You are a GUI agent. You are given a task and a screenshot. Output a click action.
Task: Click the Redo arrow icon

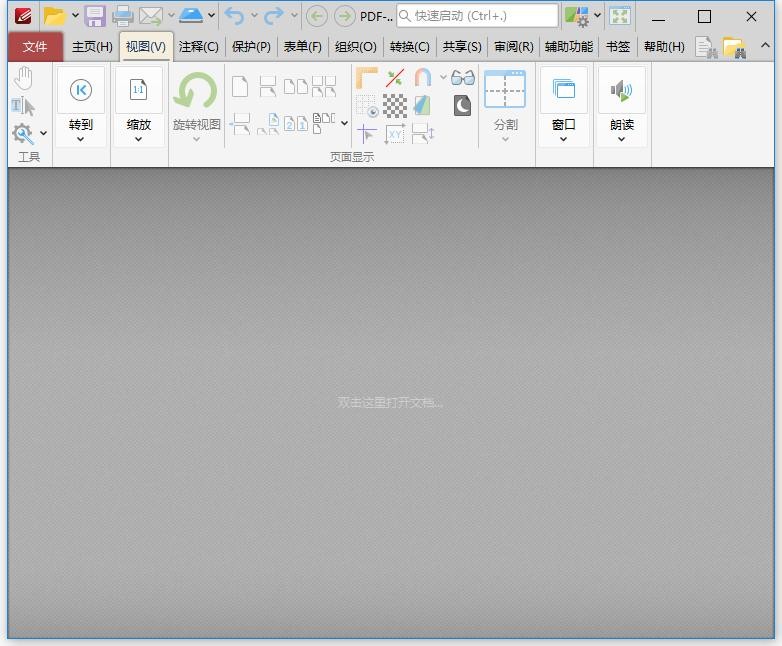pyautogui.click(x=273, y=16)
